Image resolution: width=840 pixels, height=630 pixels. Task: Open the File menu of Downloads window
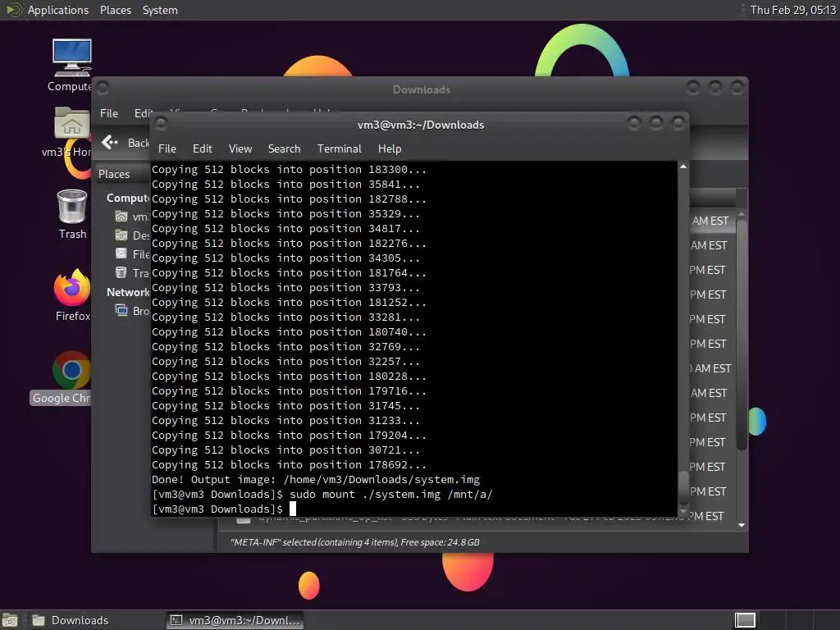(x=109, y=113)
